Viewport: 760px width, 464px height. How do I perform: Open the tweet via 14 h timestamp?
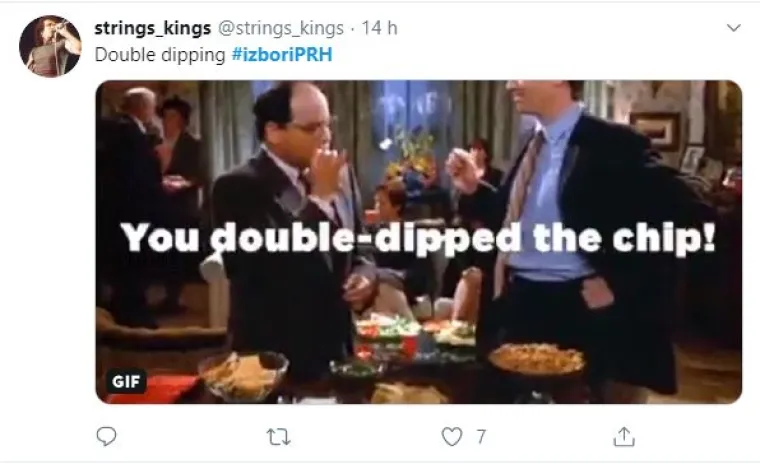(x=380, y=28)
